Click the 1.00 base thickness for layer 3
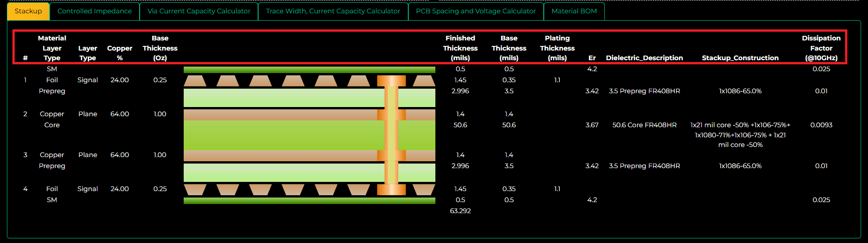This screenshot has height=243, width=868. point(160,155)
